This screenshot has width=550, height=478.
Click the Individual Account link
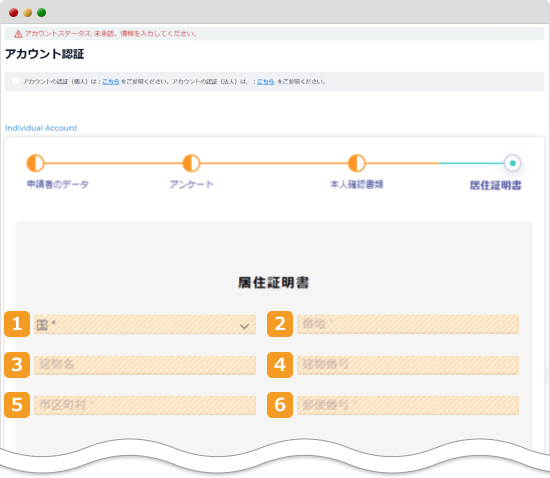41,128
